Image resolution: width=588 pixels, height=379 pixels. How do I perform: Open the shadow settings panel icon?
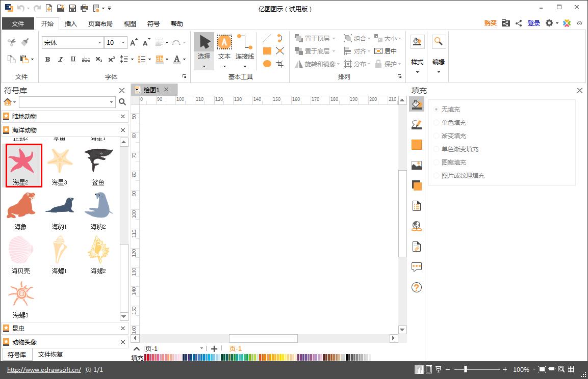[417, 185]
